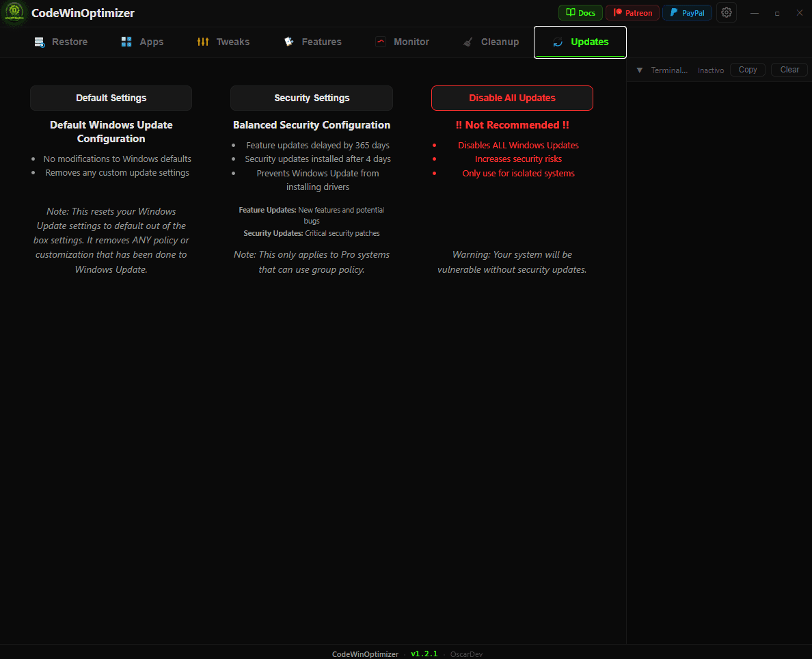Image resolution: width=812 pixels, height=659 pixels.
Task: Minimize the CodeWinOptimizer window
Action: click(x=754, y=13)
